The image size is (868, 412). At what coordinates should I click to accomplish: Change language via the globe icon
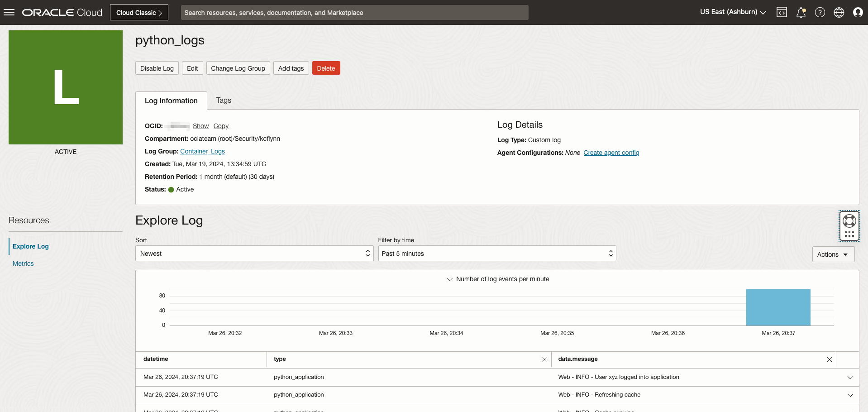pyautogui.click(x=839, y=12)
